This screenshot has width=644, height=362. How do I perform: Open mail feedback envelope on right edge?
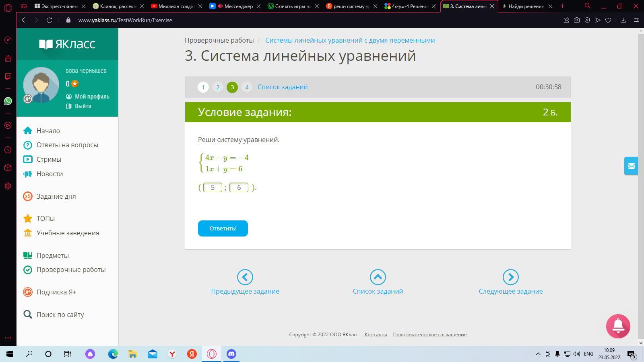click(631, 166)
